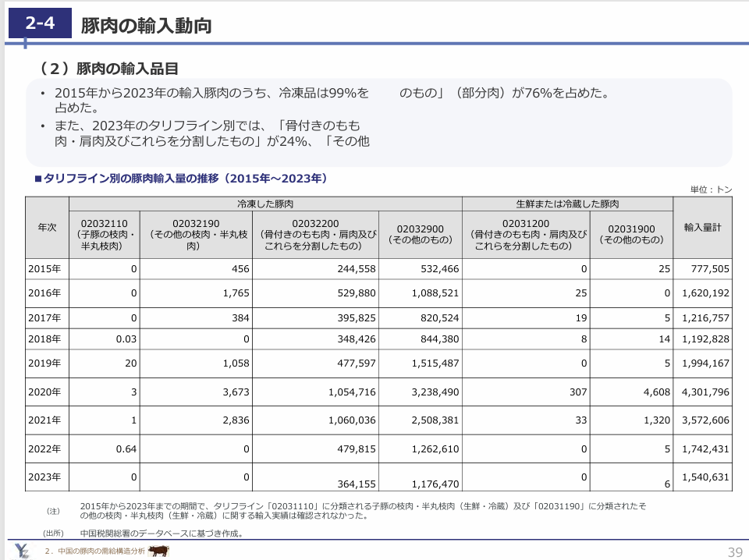Click the cell value 1,054,716

(352, 392)
